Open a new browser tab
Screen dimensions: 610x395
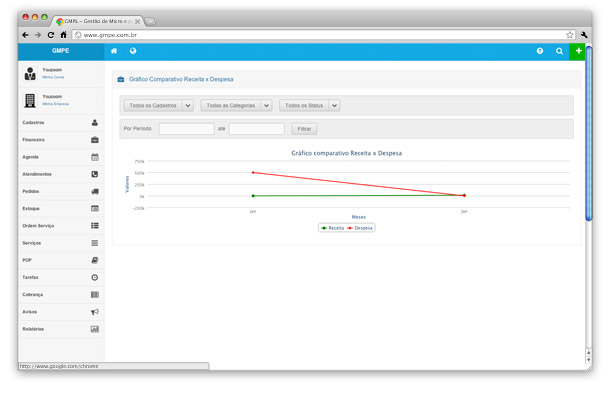coord(150,21)
